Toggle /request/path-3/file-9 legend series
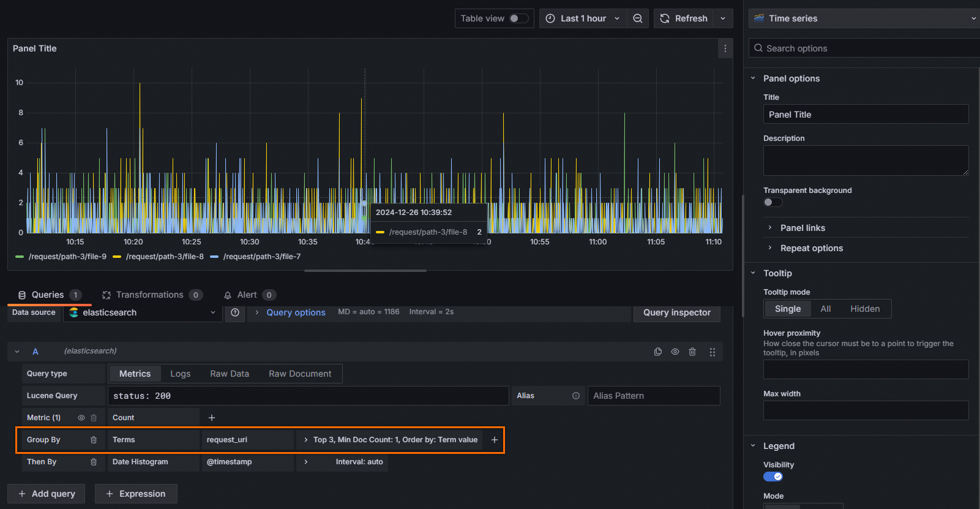The height and width of the screenshot is (509, 980). [67, 257]
